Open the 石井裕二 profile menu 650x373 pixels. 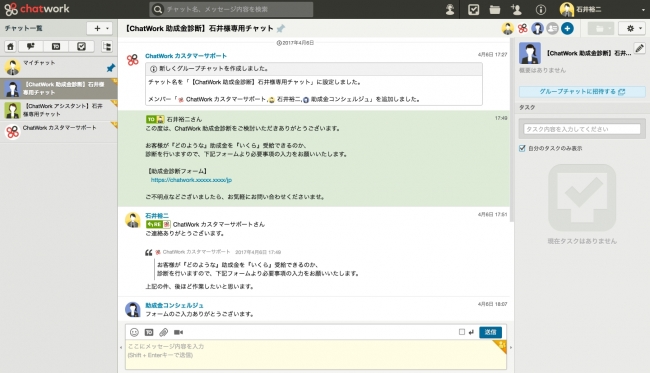click(581, 9)
